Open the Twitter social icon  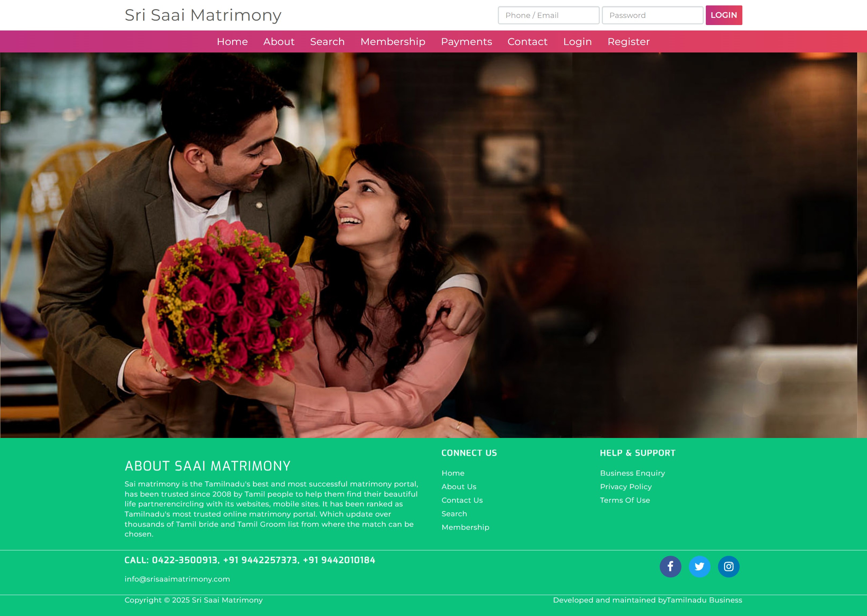[x=699, y=566]
